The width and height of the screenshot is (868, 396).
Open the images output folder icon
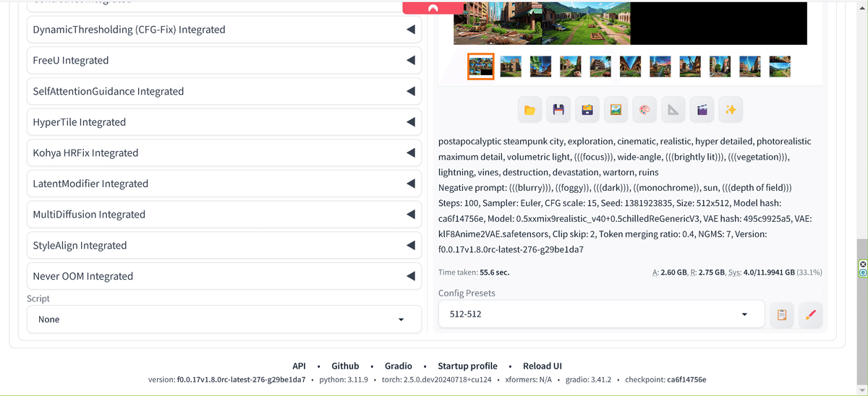coord(529,110)
